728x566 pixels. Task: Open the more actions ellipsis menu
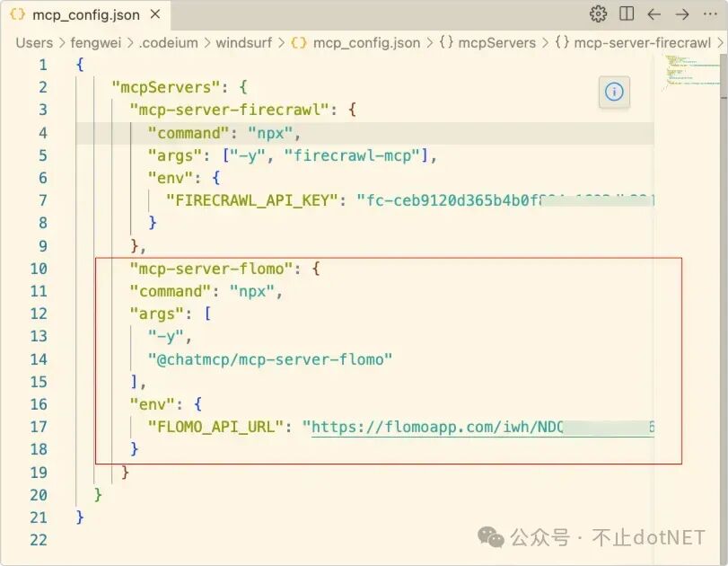tap(710, 14)
